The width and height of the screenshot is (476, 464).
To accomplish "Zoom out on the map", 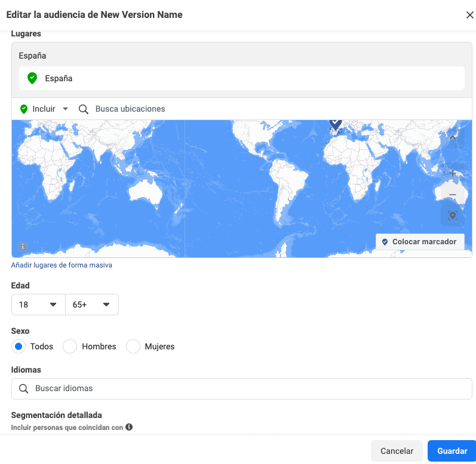I will (x=453, y=195).
